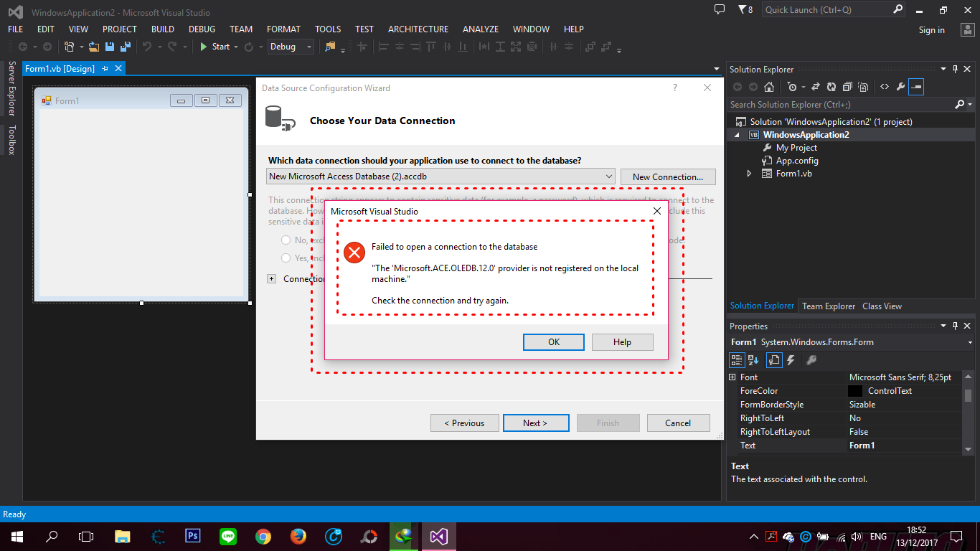Open the ARCHITECTURE menu
This screenshot has height=551, width=980.
coord(418,29)
